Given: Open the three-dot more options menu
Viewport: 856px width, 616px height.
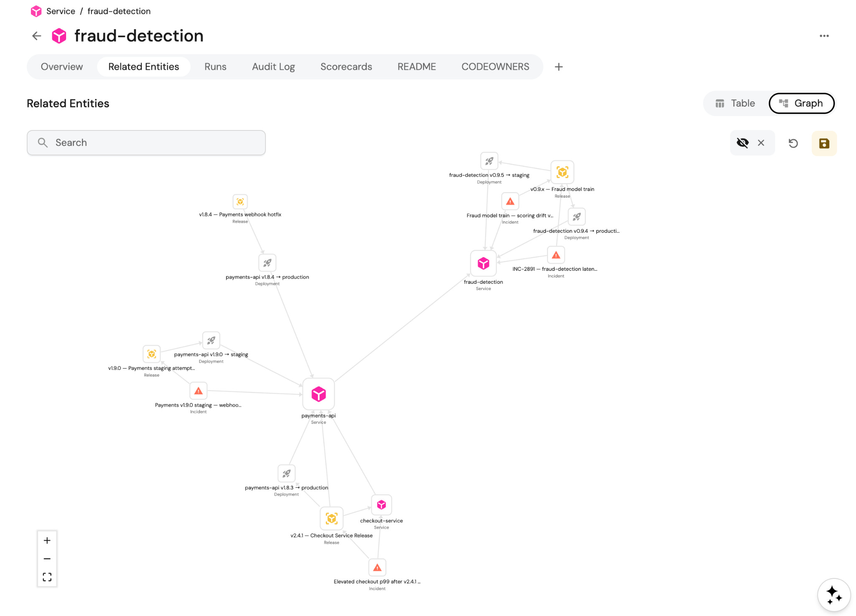Looking at the screenshot, I should 824,36.
